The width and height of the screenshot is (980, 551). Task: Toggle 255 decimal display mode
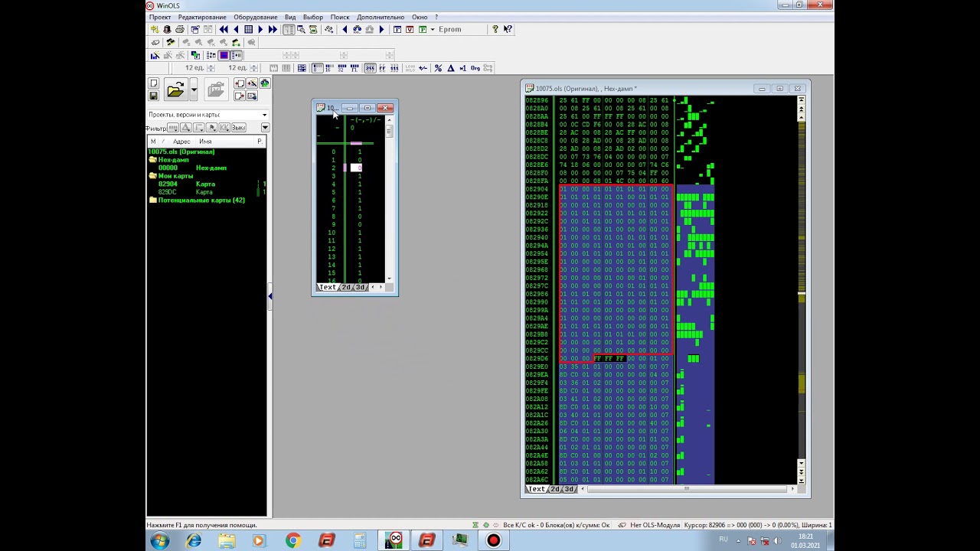(370, 68)
